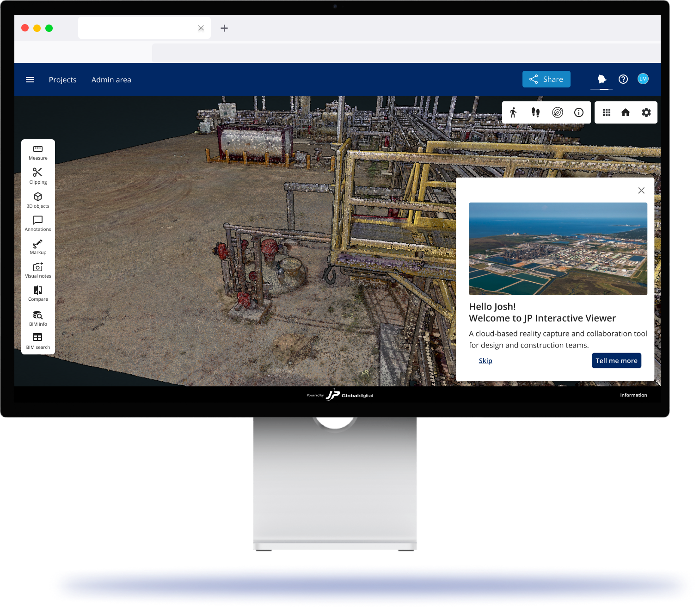This screenshot has height=608, width=700.
Task: Open the 3D objects panel
Action: click(38, 200)
